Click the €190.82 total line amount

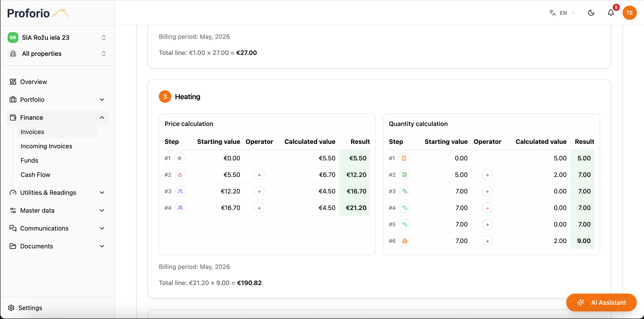tap(249, 283)
